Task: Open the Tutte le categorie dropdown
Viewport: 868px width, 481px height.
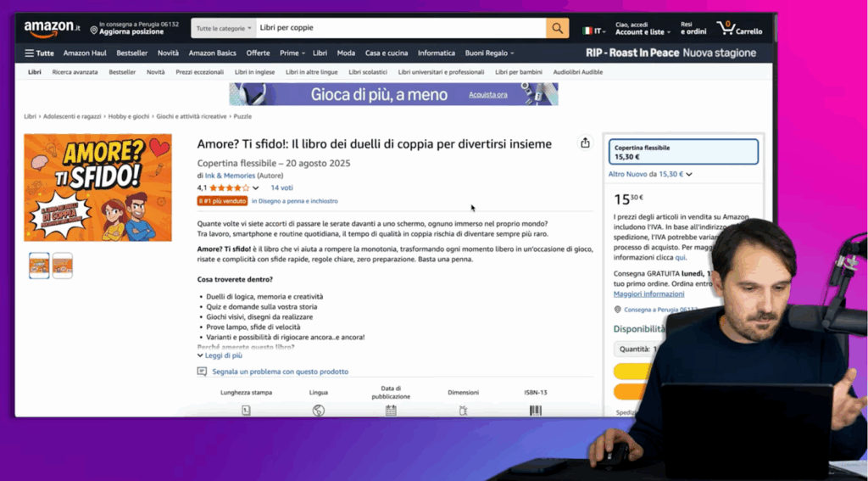Action: pos(224,28)
